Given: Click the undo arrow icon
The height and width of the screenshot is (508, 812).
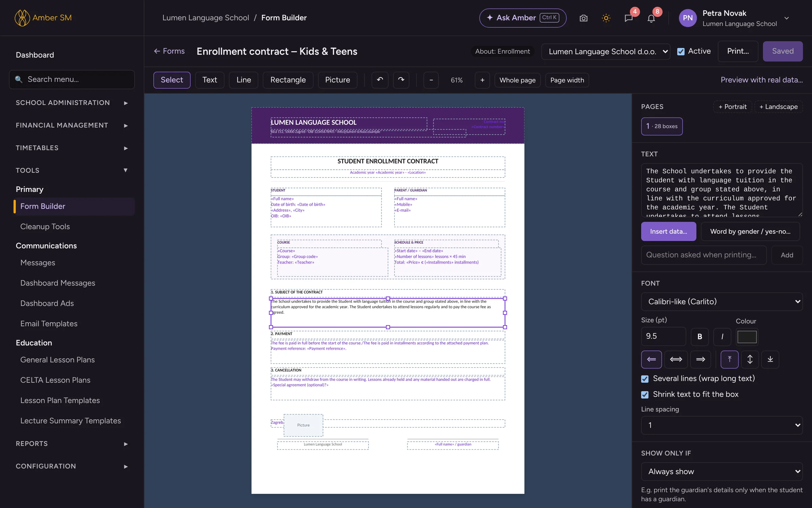Looking at the screenshot, I should [x=380, y=80].
